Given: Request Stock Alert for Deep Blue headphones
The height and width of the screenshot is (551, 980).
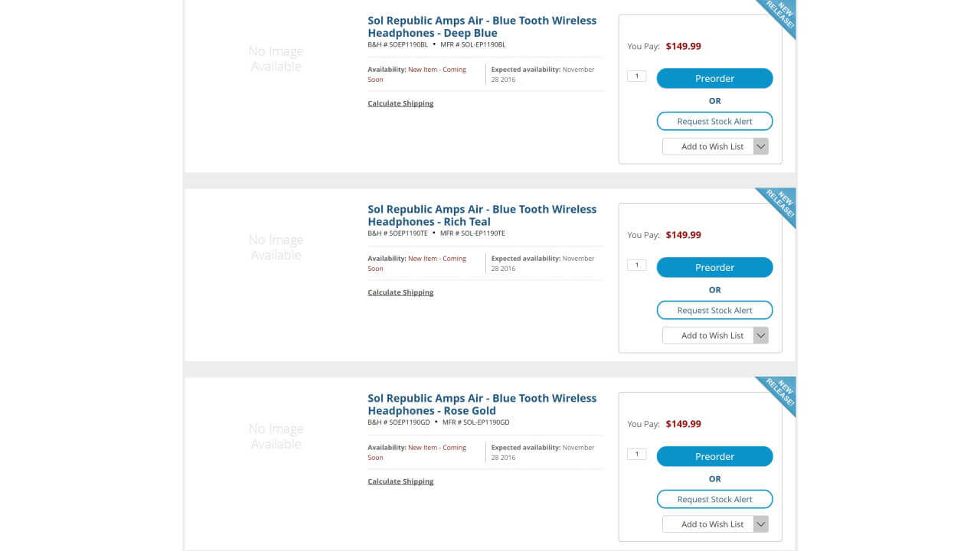Looking at the screenshot, I should (714, 122).
